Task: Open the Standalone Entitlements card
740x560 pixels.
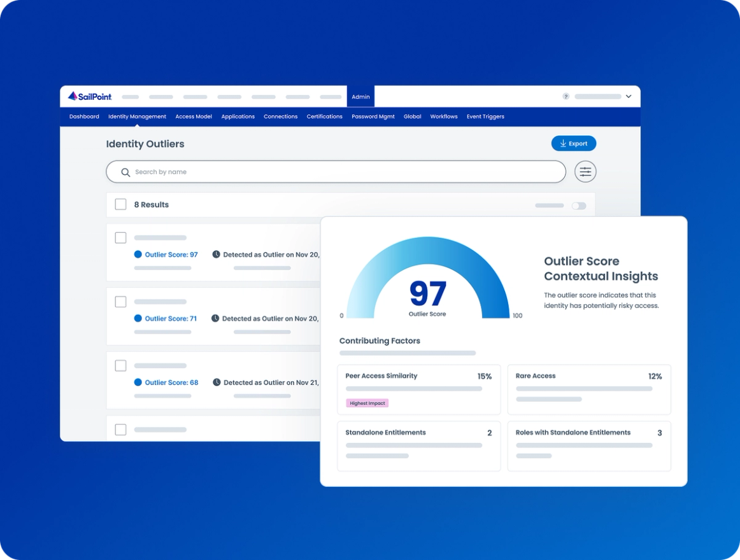Action: [418, 446]
